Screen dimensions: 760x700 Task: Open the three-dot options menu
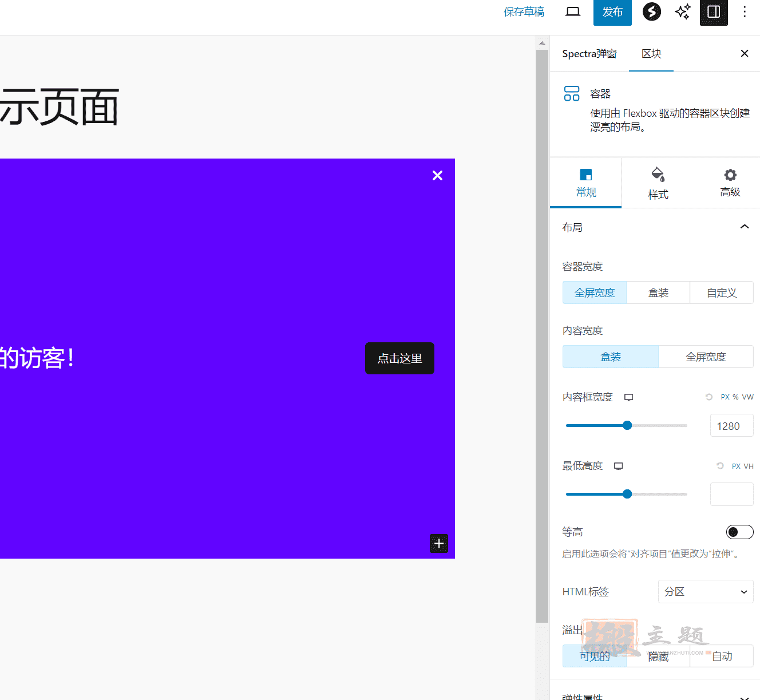coord(745,12)
